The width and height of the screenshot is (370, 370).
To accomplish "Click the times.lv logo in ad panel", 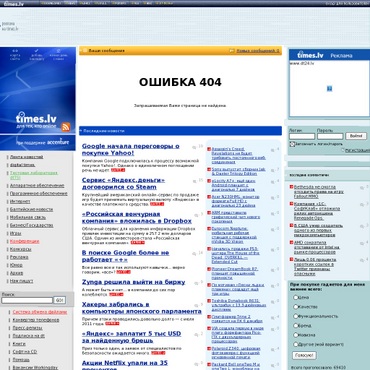I will pyautogui.click(x=310, y=55).
